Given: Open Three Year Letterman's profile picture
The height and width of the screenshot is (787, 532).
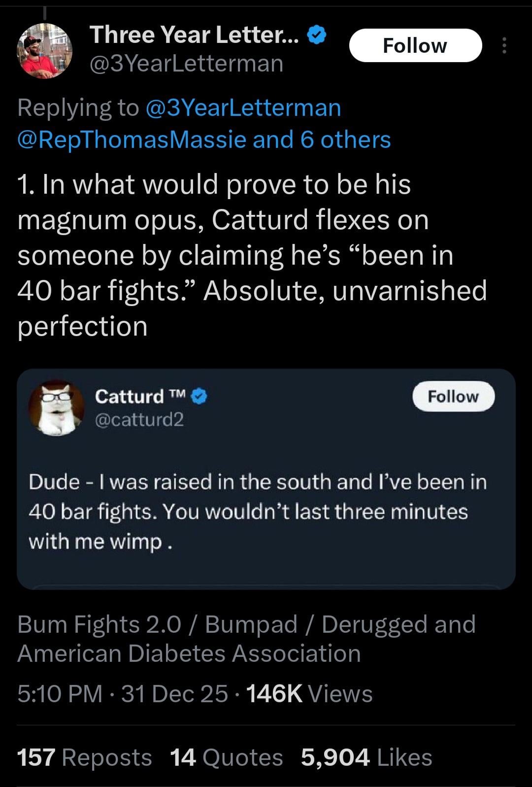Looking at the screenshot, I should click(44, 50).
